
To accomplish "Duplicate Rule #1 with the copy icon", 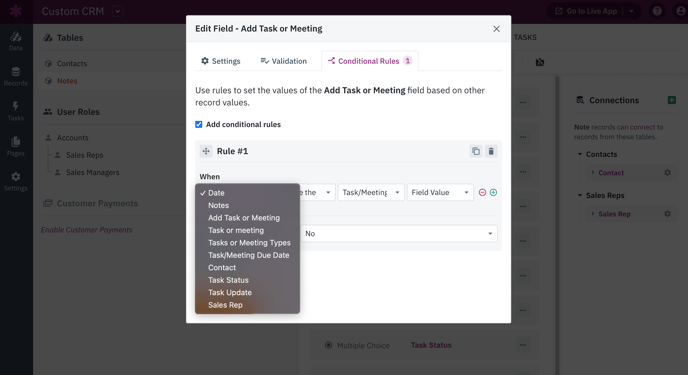I will [476, 151].
